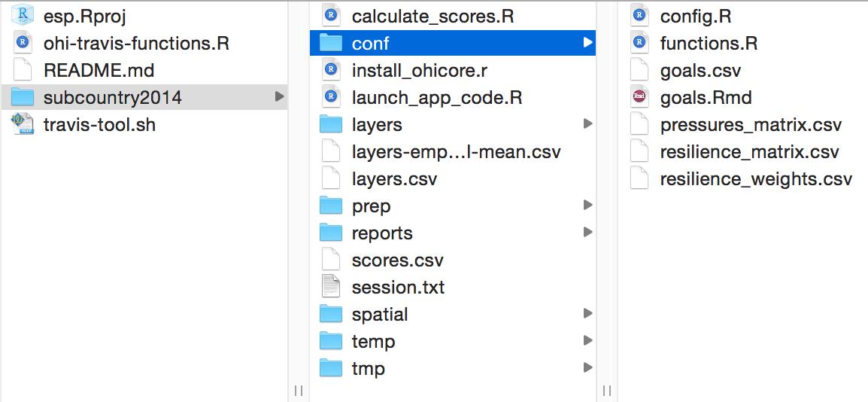The height and width of the screenshot is (402, 868).
Task: Open the subcountry2014 folder
Action: click(x=112, y=97)
